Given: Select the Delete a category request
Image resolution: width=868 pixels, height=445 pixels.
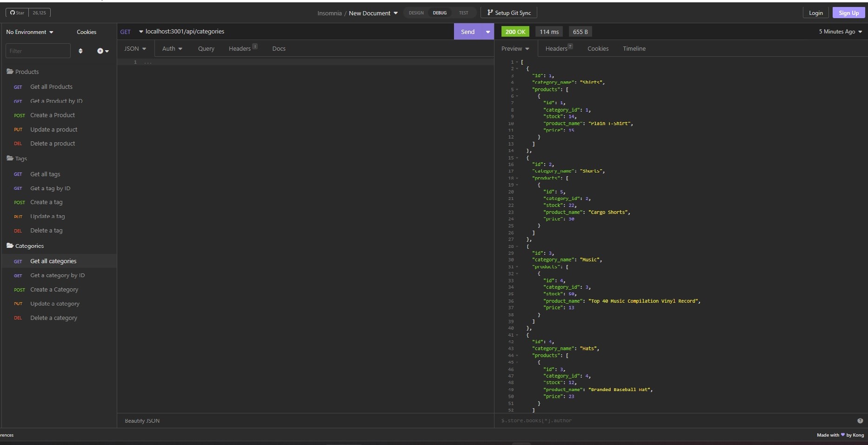Looking at the screenshot, I should pyautogui.click(x=53, y=318).
